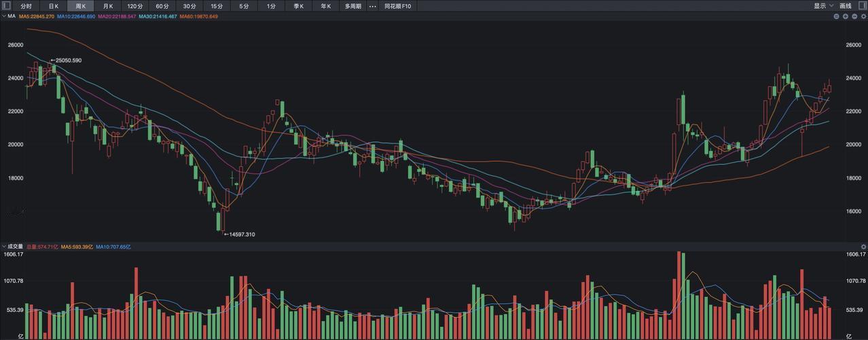Click the MA indicator name label

point(12,16)
